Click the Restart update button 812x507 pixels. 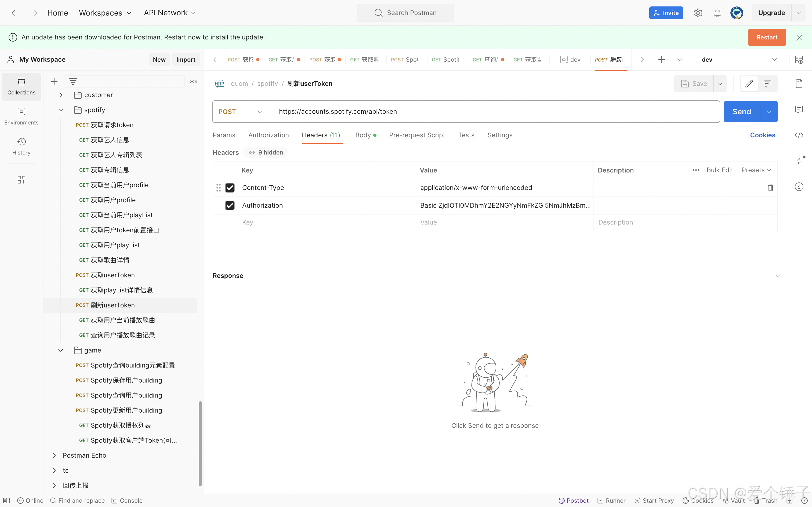click(767, 37)
